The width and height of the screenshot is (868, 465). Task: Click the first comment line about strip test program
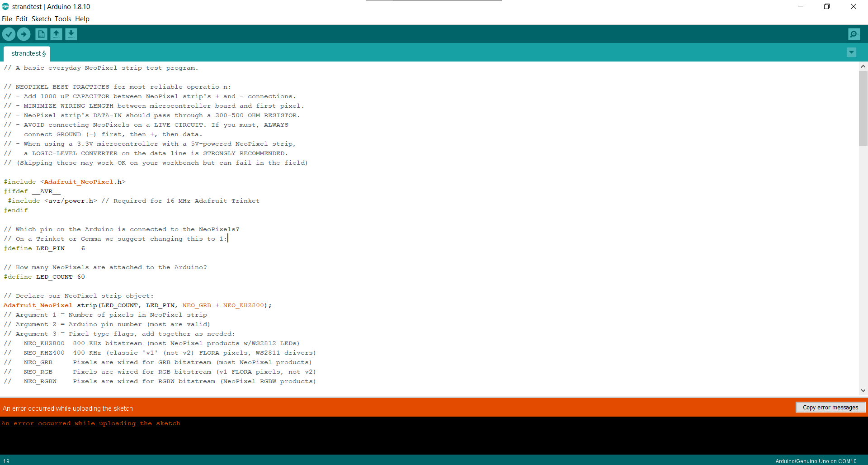[x=101, y=68]
